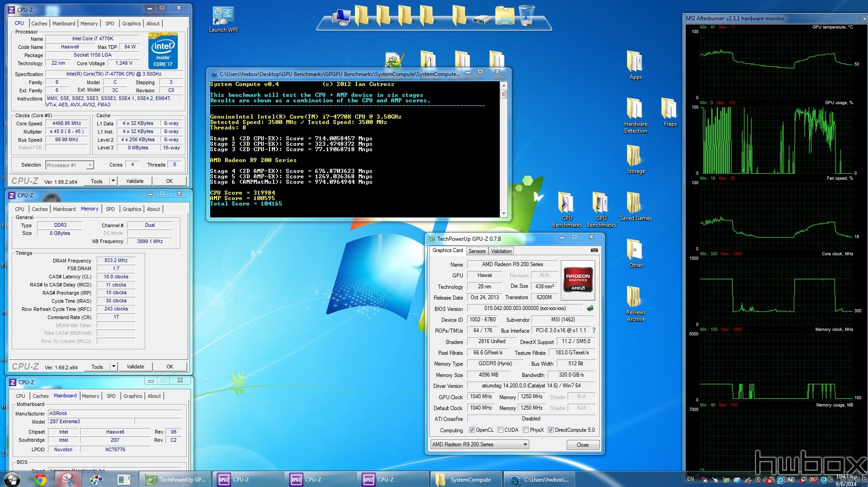Click the console window vertical scrollbar
Viewport: 868px width, 487px height.
coord(504,149)
